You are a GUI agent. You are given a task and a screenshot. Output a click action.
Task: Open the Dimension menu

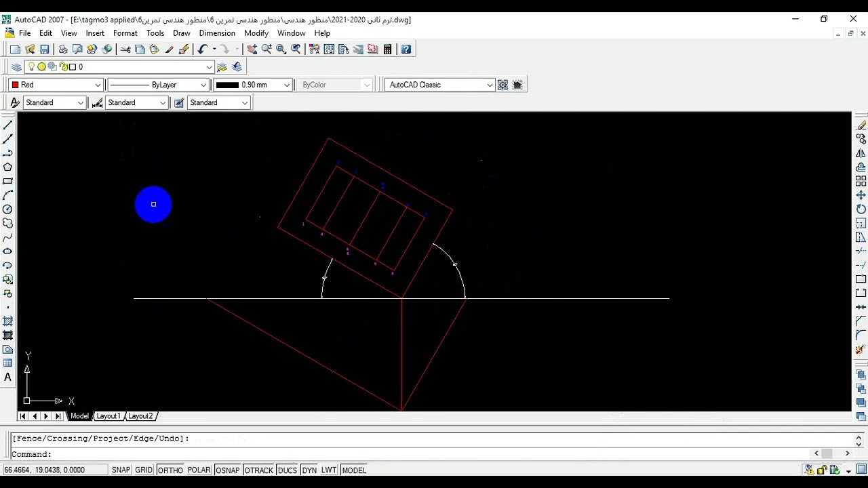pyautogui.click(x=217, y=33)
